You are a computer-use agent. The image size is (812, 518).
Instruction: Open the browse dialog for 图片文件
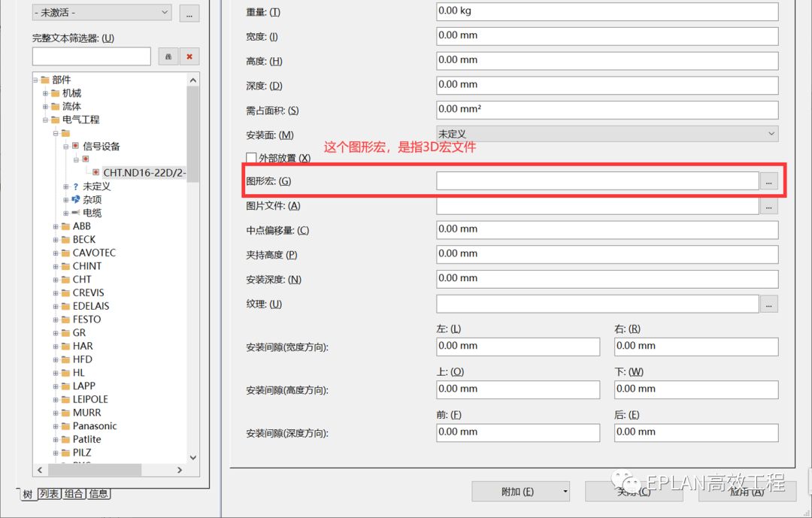[768, 205]
